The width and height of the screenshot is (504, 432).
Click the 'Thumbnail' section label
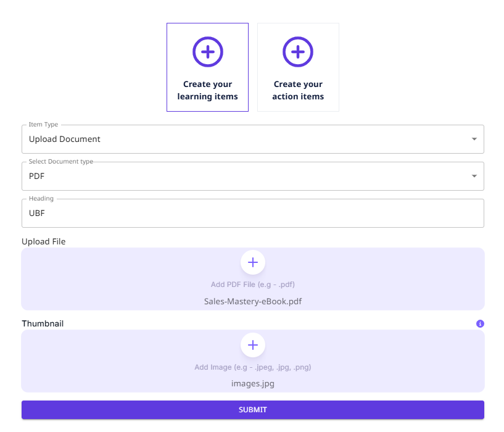point(43,323)
